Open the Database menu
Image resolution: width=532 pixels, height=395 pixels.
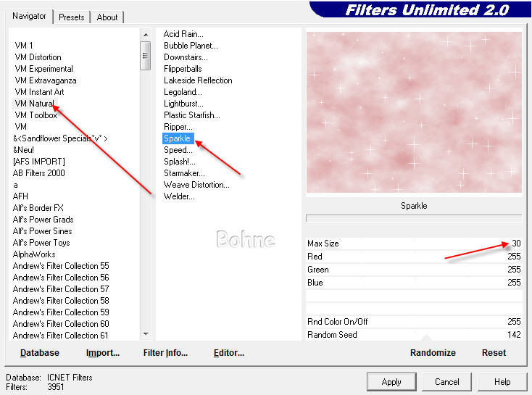[40, 353]
